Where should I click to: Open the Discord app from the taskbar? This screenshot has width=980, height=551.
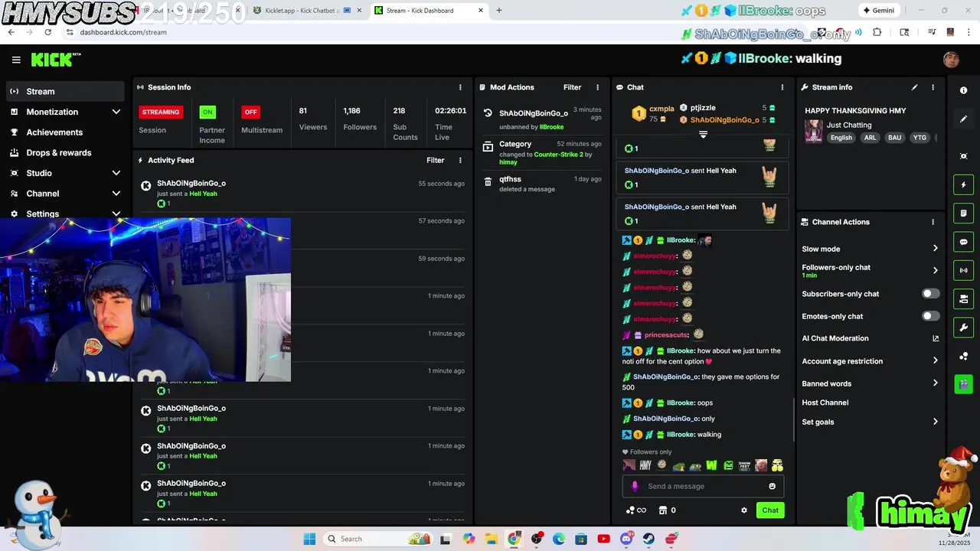(x=626, y=539)
